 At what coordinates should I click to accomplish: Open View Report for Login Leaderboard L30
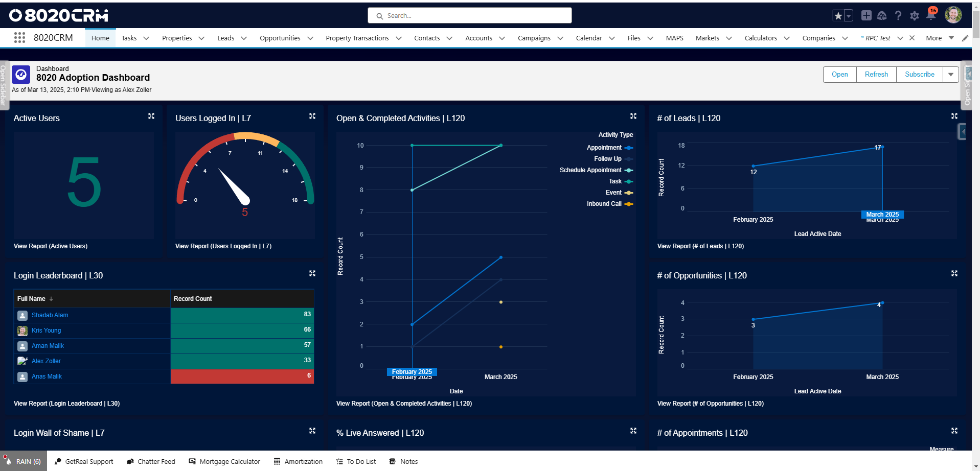pos(66,403)
